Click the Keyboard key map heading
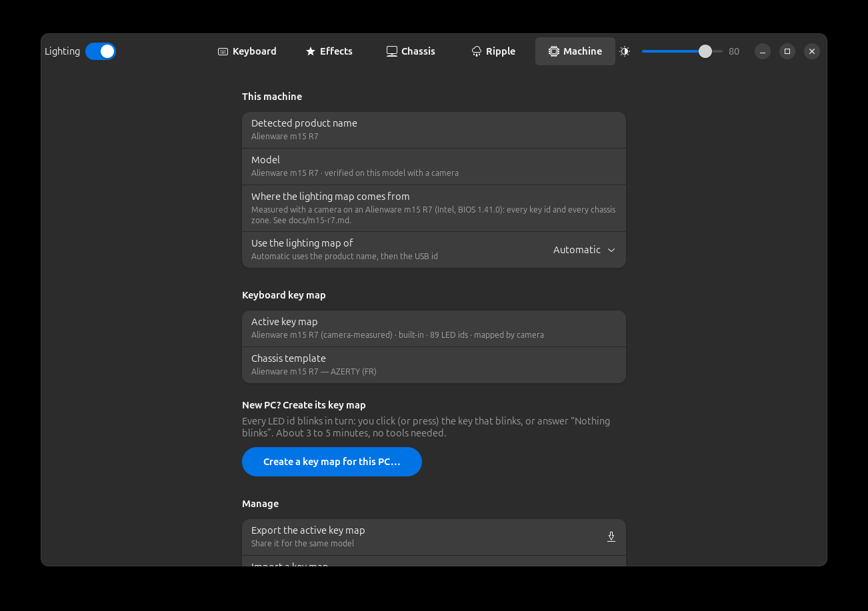The width and height of the screenshot is (868, 611). tap(284, 295)
